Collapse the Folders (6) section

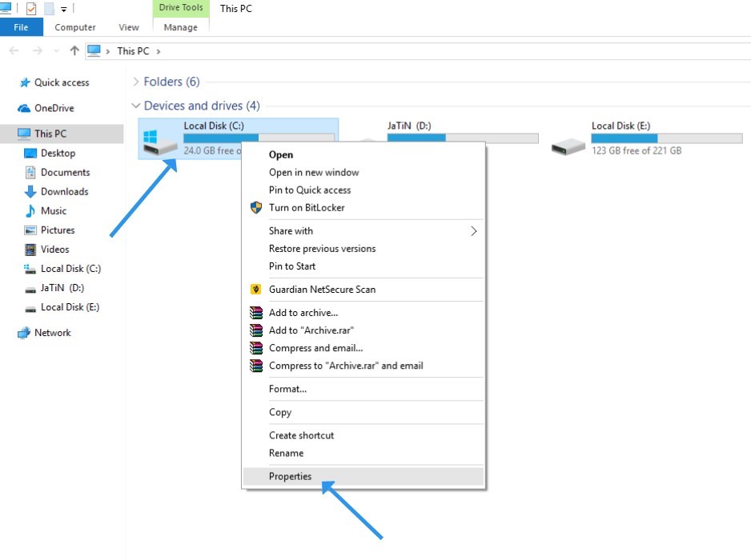(135, 82)
